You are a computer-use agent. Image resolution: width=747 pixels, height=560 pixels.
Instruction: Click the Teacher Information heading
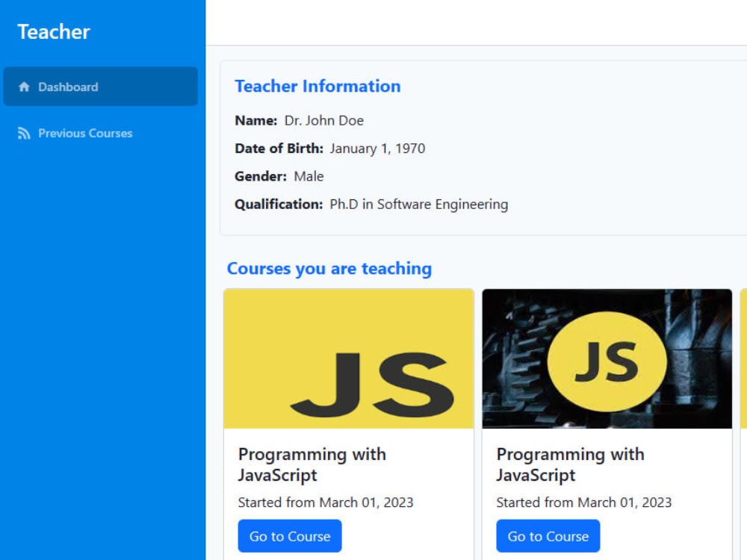(317, 86)
